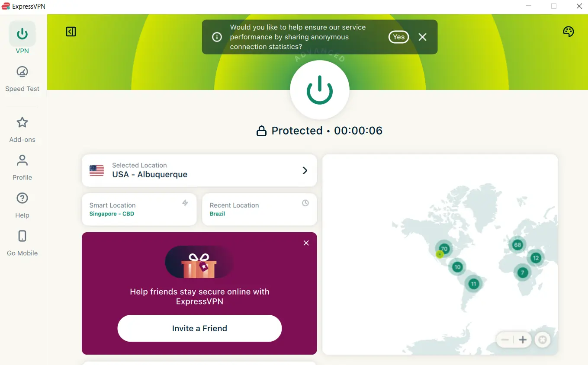Open the VPN tab in sidebar
Viewport: 588px width, 365px height.
tap(22, 38)
